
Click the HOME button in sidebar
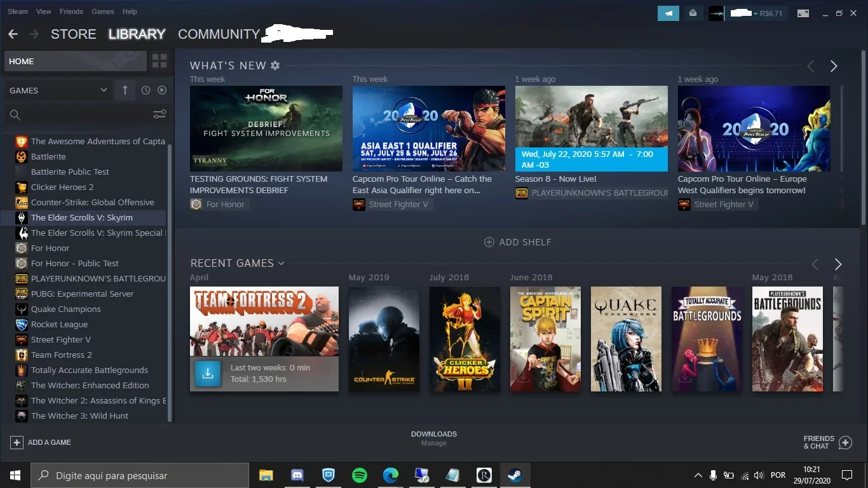(76, 62)
